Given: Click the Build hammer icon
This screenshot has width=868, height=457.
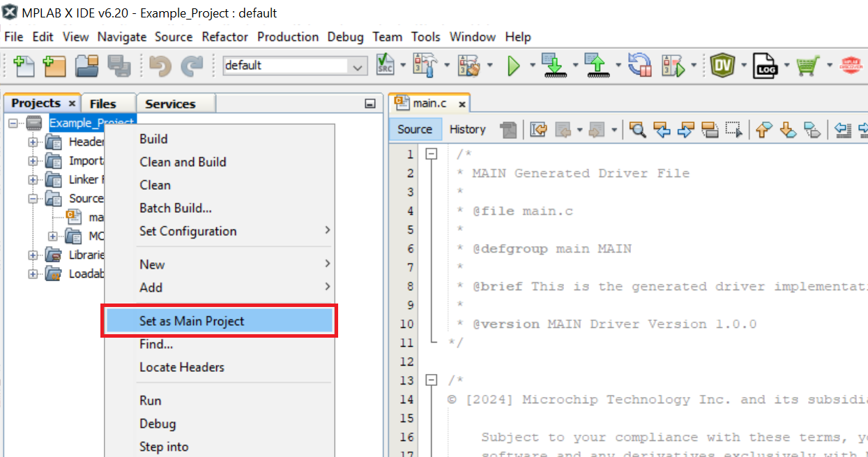Looking at the screenshot, I should [x=424, y=66].
